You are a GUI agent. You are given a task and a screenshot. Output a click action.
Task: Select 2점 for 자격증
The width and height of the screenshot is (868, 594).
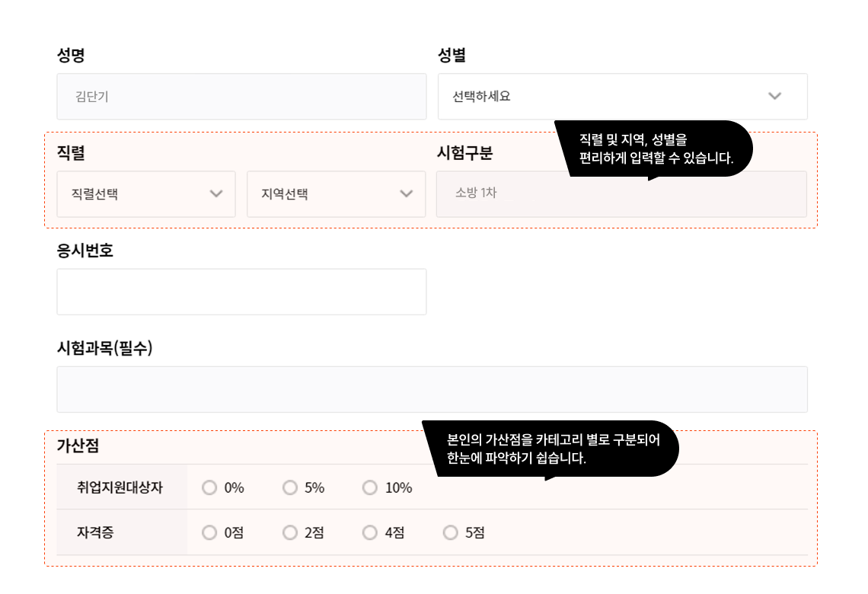point(289,532)
